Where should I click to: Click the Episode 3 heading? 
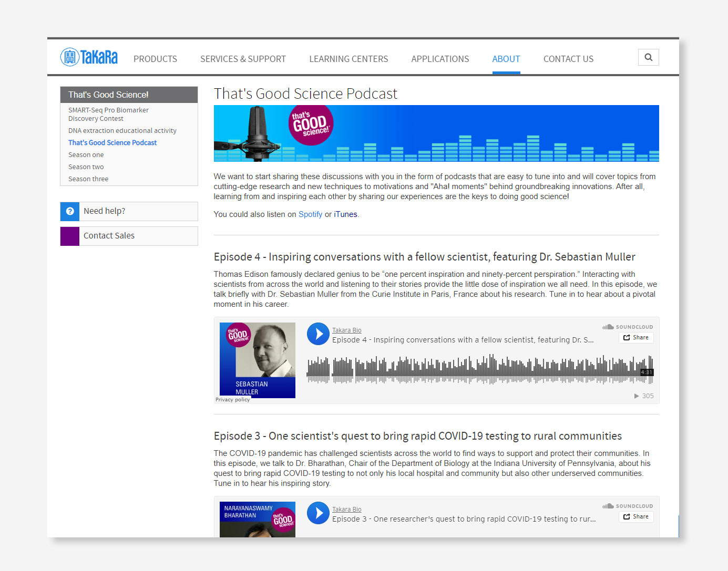418,436
